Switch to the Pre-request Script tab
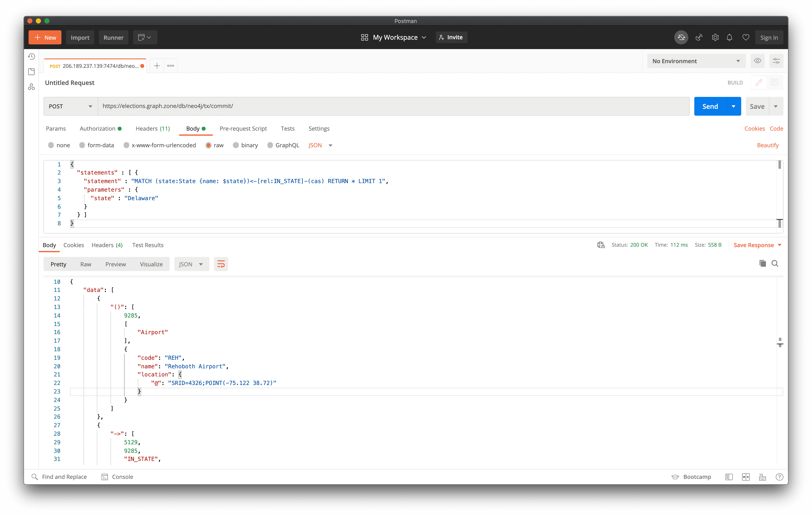This screenshot has width=812, height=516. coord(243,129)
